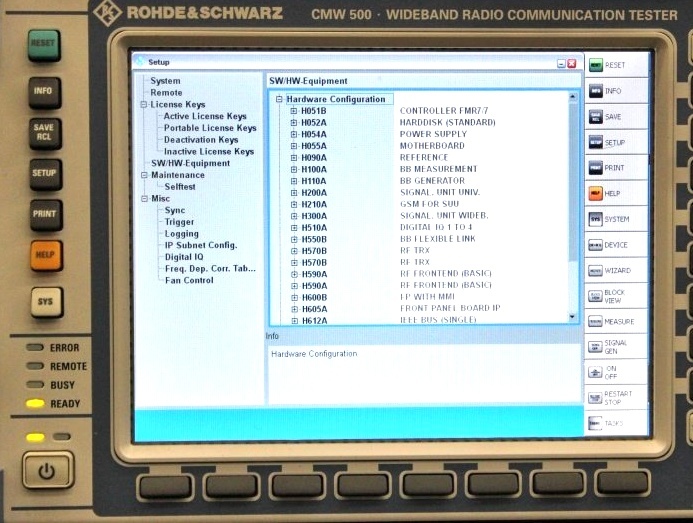Push the SYS hardware key

pyautogui.click(x=47, y=302)
